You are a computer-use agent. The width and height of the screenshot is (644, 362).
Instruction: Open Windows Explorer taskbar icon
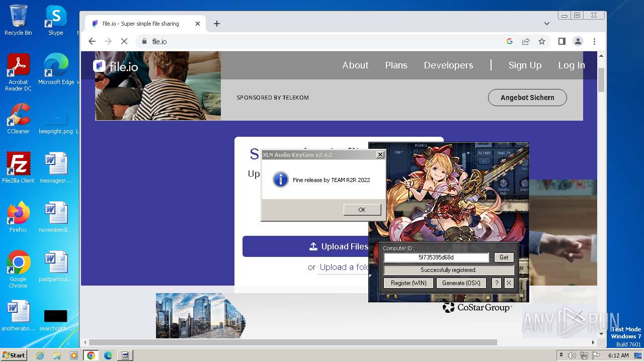pos(57,355)
